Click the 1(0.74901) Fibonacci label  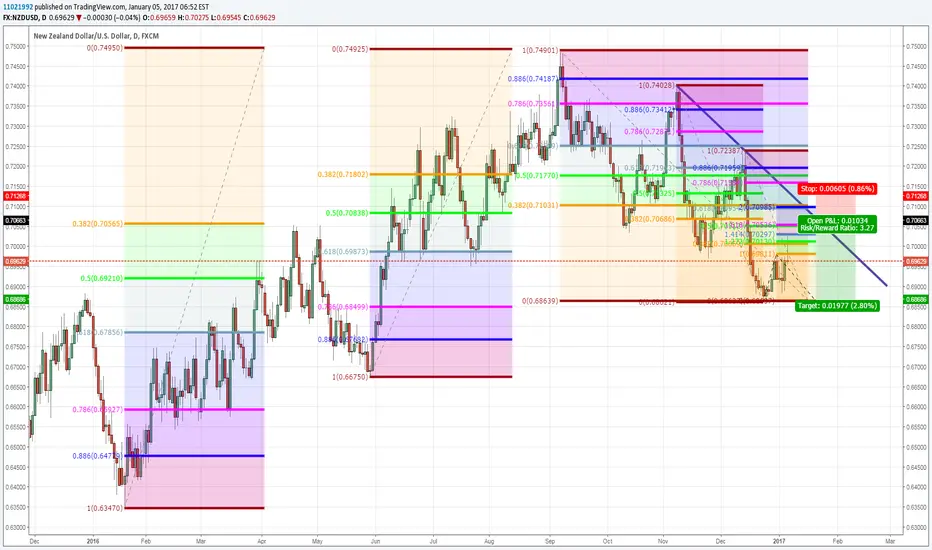coord(540,51)
